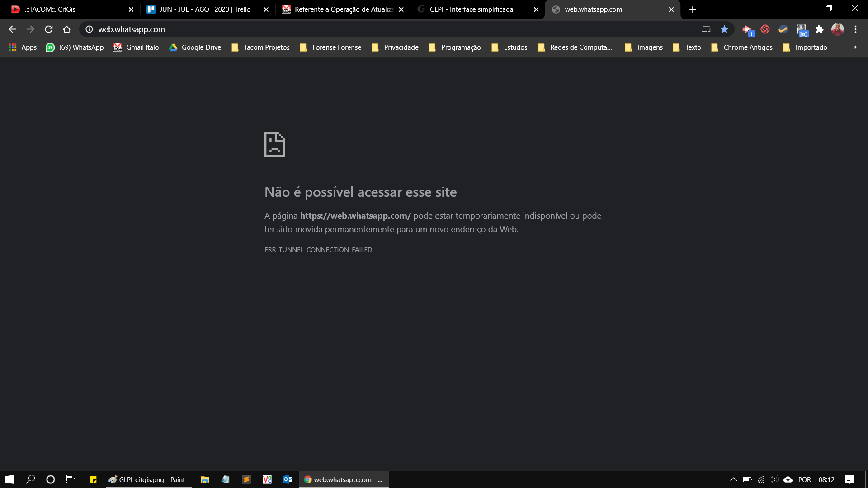The height and width of the screenshot is (488, 868).
Task: Open the battery status tray icon
Action: 747,479
